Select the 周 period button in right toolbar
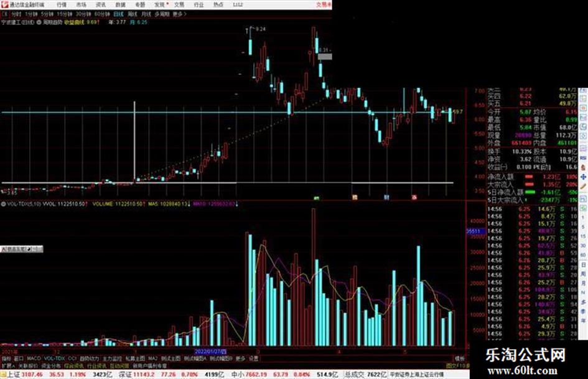588x379 pixels. [583, 274]
